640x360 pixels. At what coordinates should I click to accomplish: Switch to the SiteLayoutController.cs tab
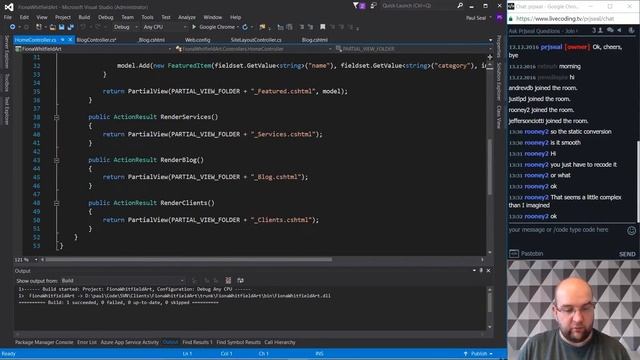point(256,40)
